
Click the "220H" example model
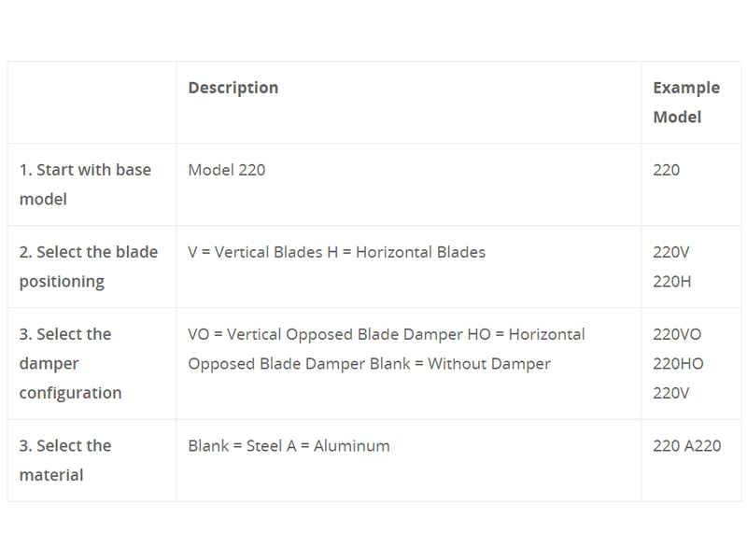tap(672, 281)
